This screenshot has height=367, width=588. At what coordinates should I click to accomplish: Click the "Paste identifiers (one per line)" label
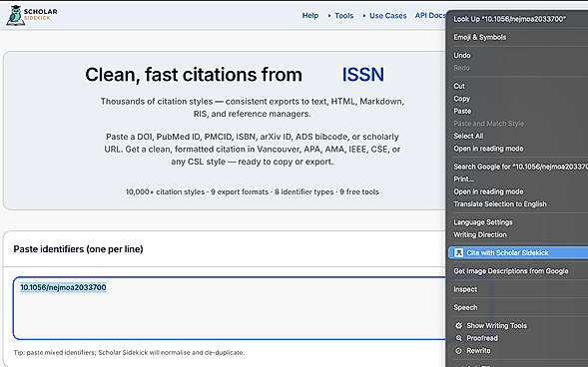pyautogui.click(x=79, y=249)
